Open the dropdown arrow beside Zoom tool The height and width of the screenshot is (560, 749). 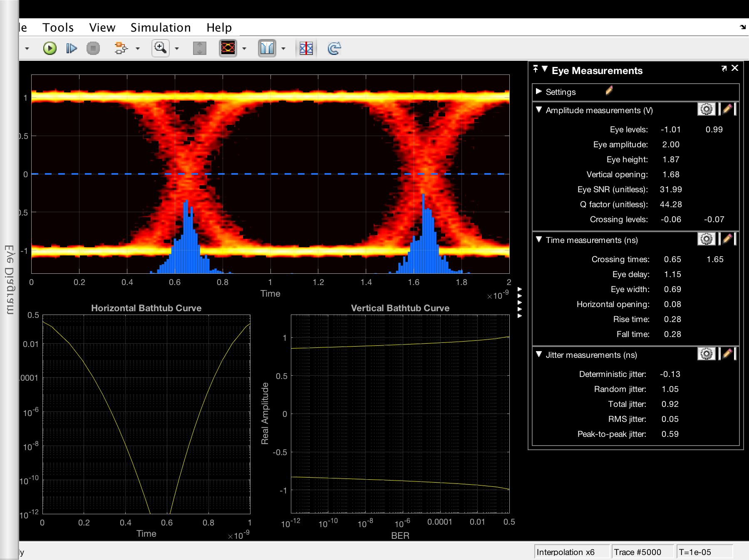coord(177,49)
